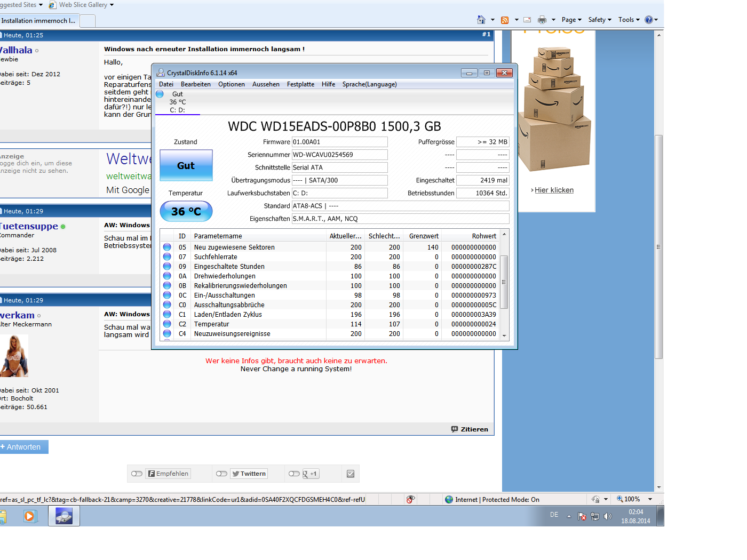Click the status orb for Laden/Entladen Zyklus
The height and width of the screenshot is (560, 747).
167,314
